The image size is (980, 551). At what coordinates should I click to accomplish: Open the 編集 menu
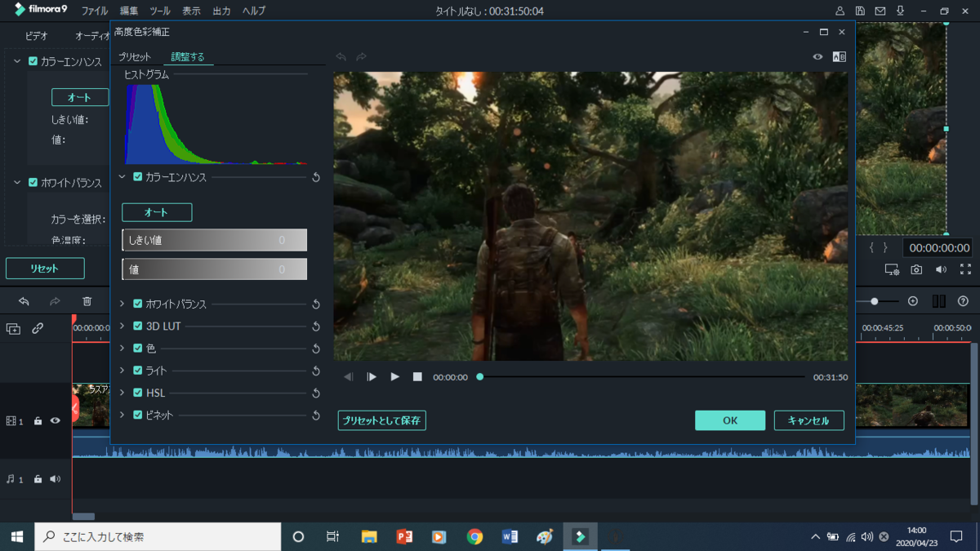coord(129,11)
